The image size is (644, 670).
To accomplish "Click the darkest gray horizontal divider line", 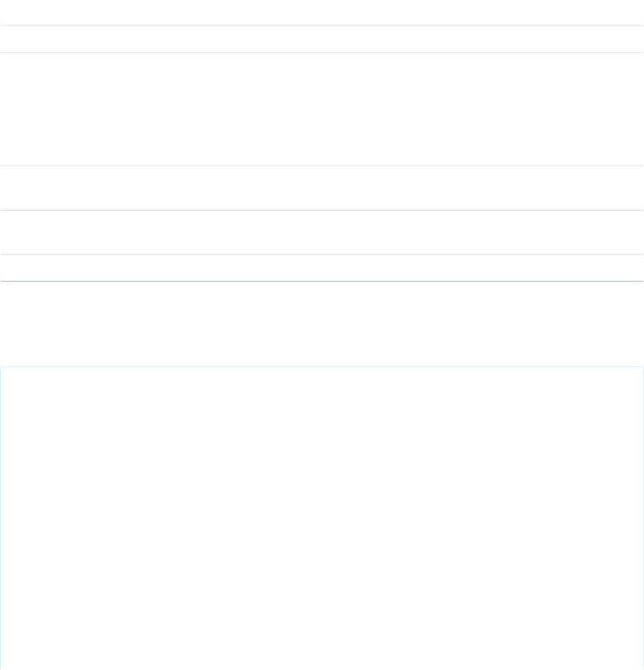I will (x=322, y=281).
